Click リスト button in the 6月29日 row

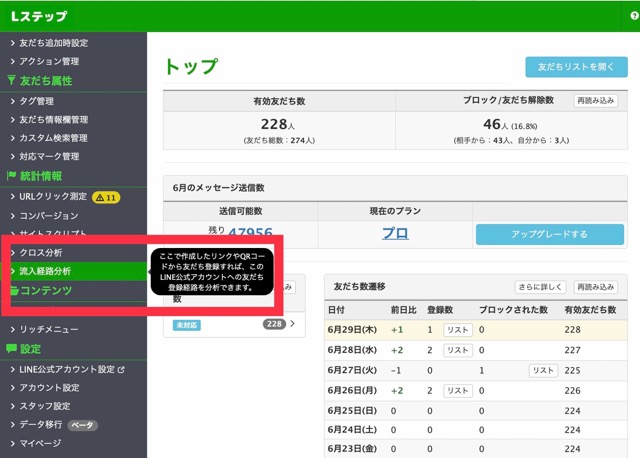[458, 329]
